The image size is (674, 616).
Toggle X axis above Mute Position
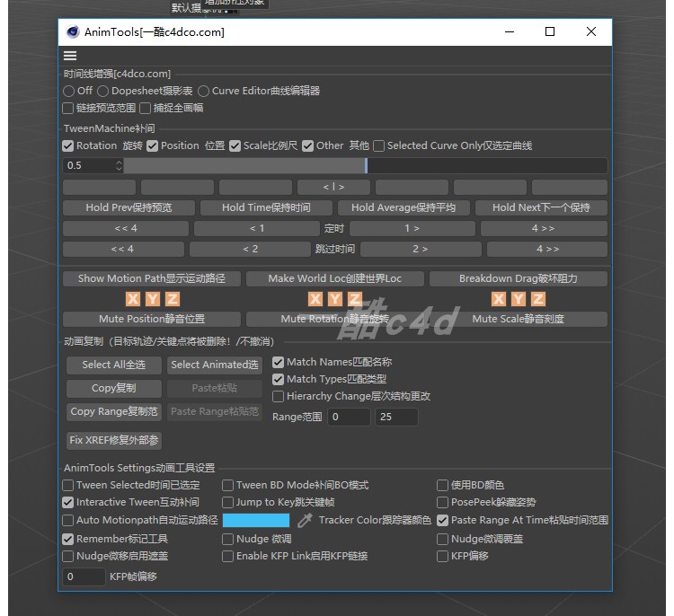(x=133, y=299)
